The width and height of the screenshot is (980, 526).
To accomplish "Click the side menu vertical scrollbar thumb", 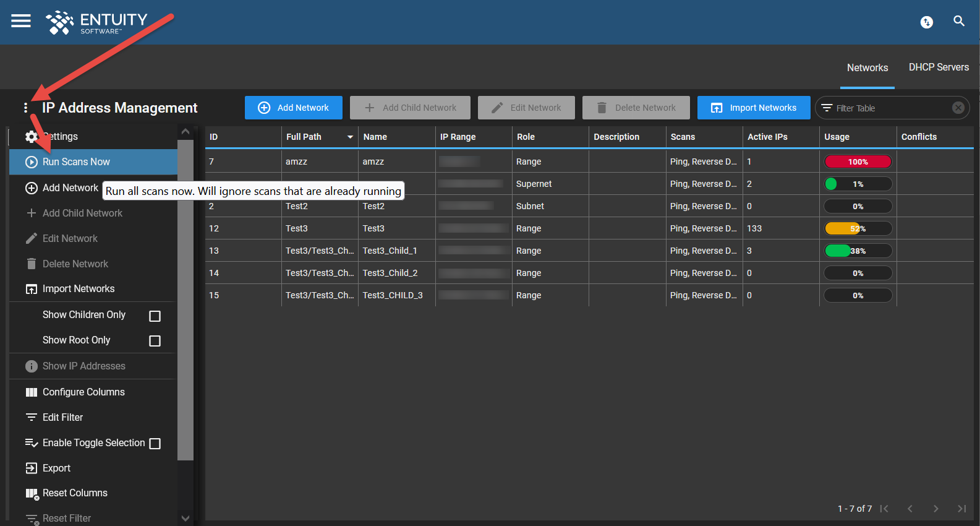I will (185, 300).
